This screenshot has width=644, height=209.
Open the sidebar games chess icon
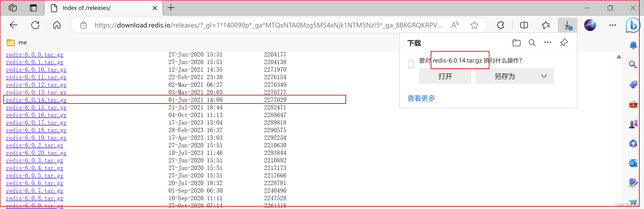pos(633,124)
